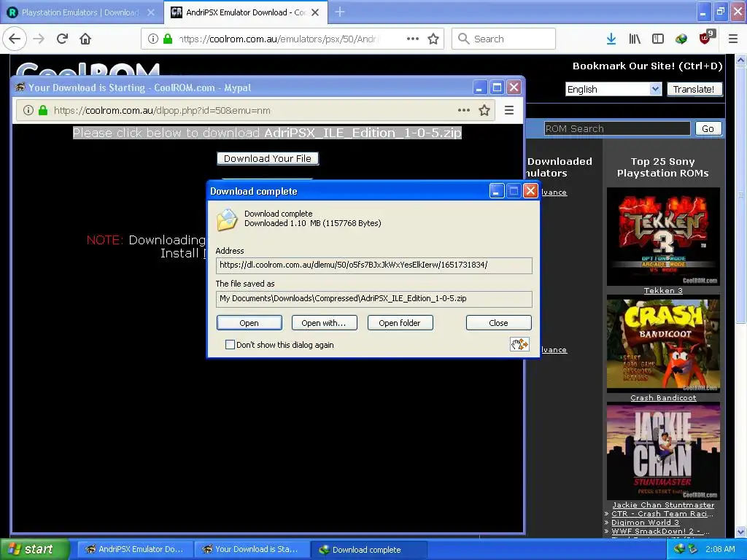The width and height of the screenshot is (747, 560).
Task: Check Don't show this dialog again
Action: point(230,345)
